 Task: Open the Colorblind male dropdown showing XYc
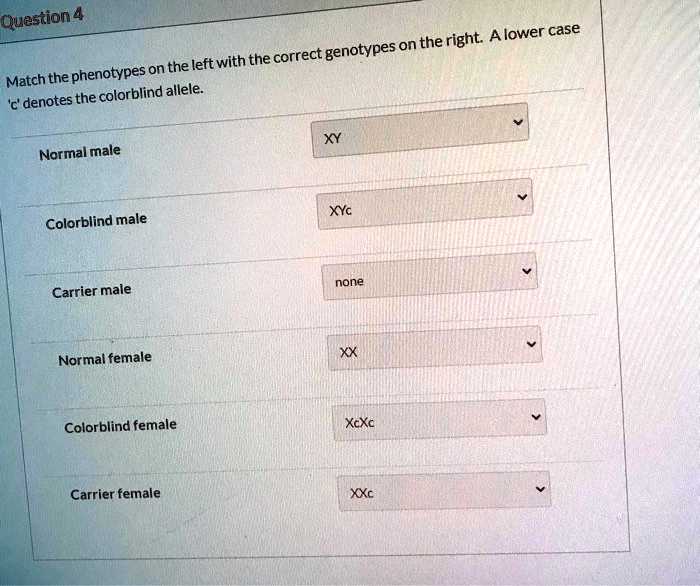tap(425, 206)
